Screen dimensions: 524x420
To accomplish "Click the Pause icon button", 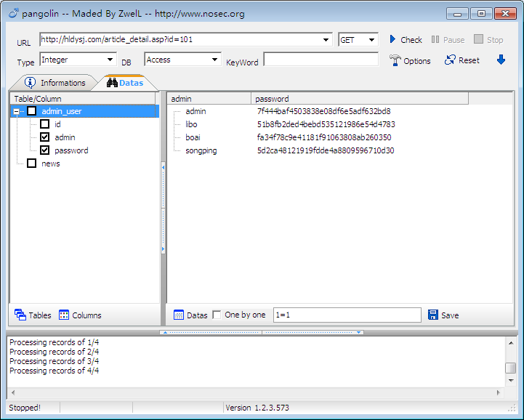I will coord(435,39).
